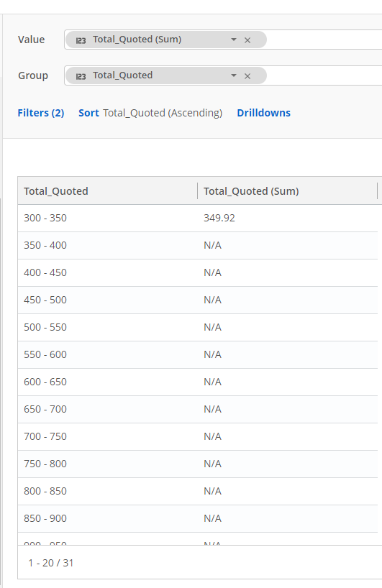This screenshot has width=382, height=588.
Task: Select the 300 - 350 row
Action: (x=198, y=218)
